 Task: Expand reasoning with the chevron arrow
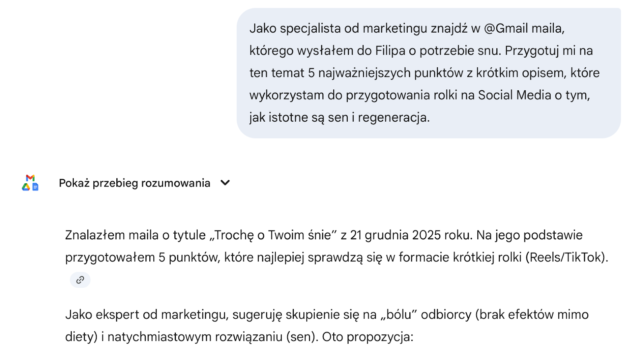click(225, 183)
